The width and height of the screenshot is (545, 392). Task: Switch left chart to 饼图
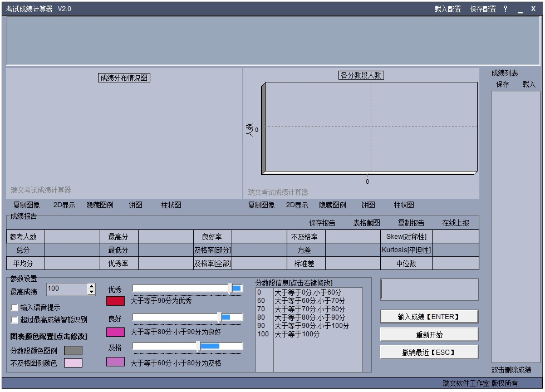[136, 205]
